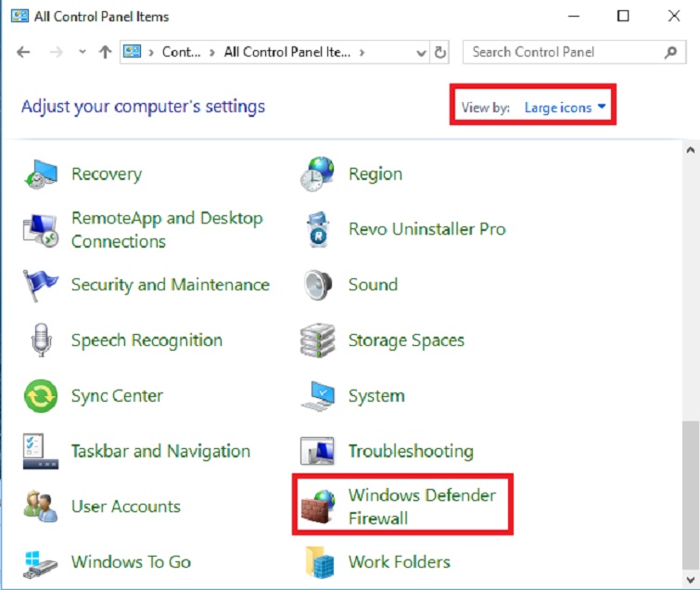The height and width of the screenshot is (590, 700).
Task: Open the Region globe icon
Action: click(x=318, y=173)
